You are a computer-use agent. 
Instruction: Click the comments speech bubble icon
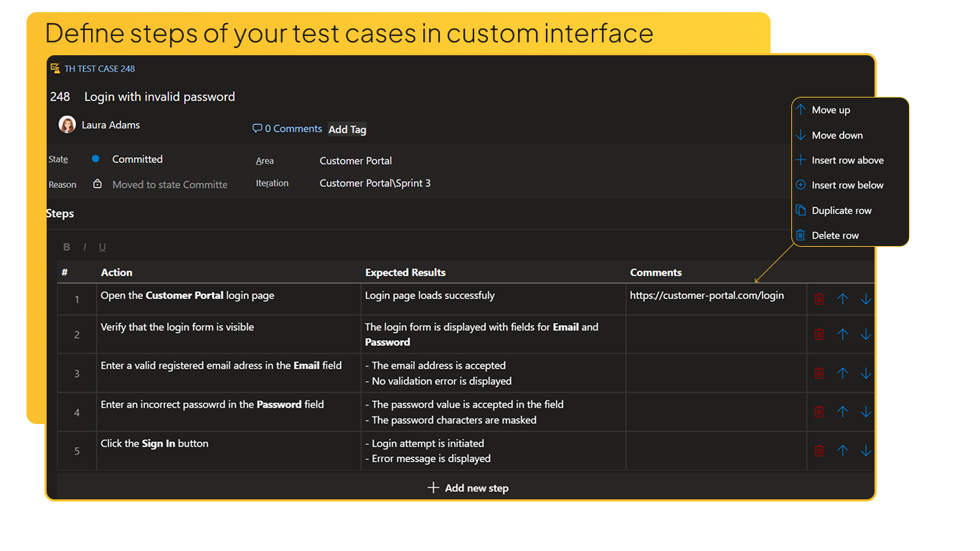pyautogui.click(x=257, y=128)
